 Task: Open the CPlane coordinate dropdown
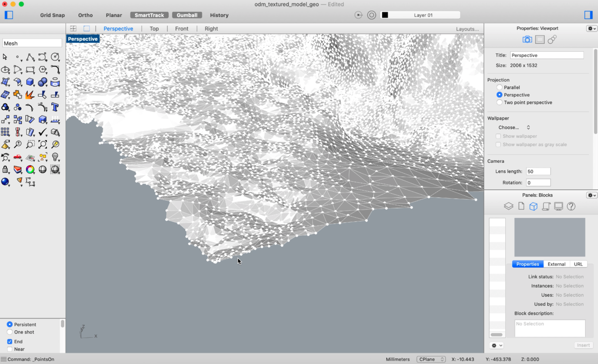click(431, 359)
